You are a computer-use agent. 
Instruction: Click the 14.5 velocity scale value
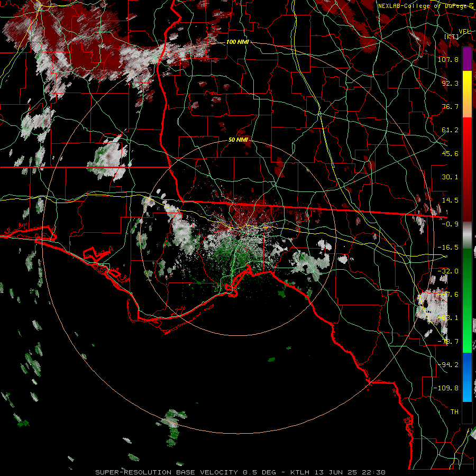(x=450, y=200)
